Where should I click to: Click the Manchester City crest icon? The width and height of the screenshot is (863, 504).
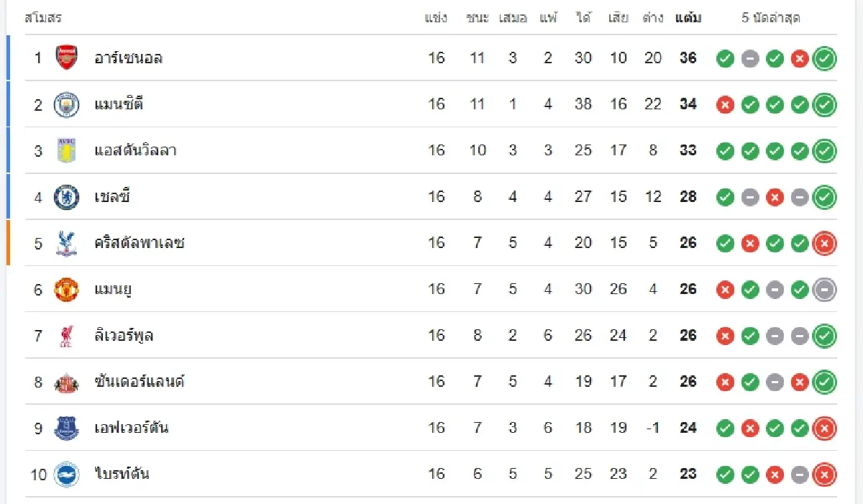pos(66,104)
